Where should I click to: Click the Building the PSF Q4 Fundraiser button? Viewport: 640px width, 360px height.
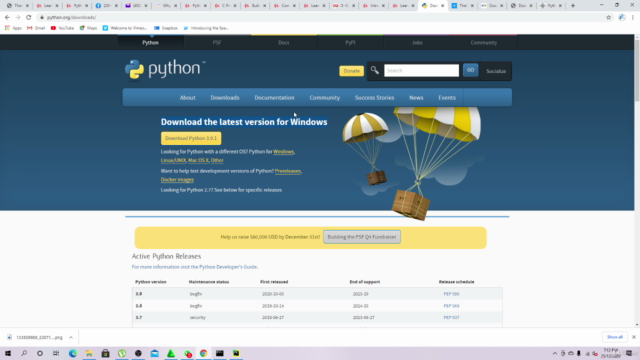[x=362, y=237]
